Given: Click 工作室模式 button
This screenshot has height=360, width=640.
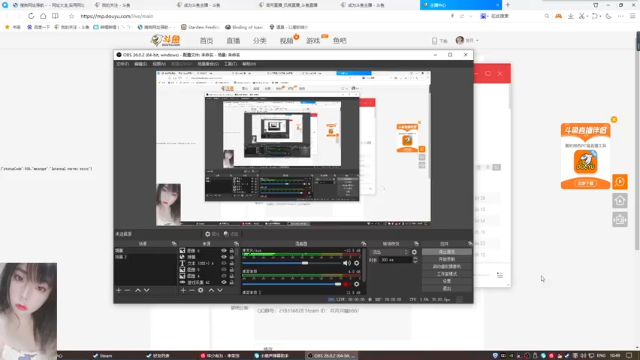Looking at the screenshot, I should (447, 274).
